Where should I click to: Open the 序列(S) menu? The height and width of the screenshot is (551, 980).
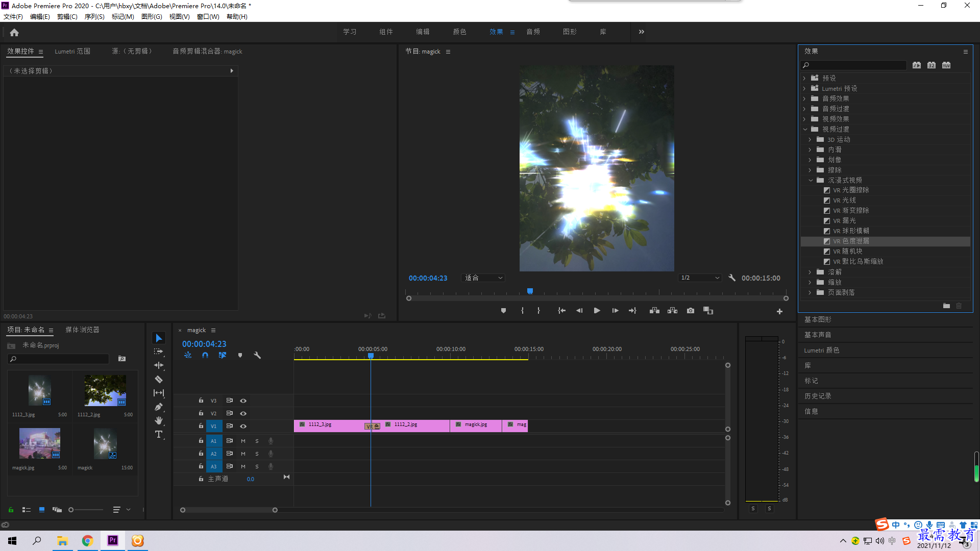pos(94,17)
